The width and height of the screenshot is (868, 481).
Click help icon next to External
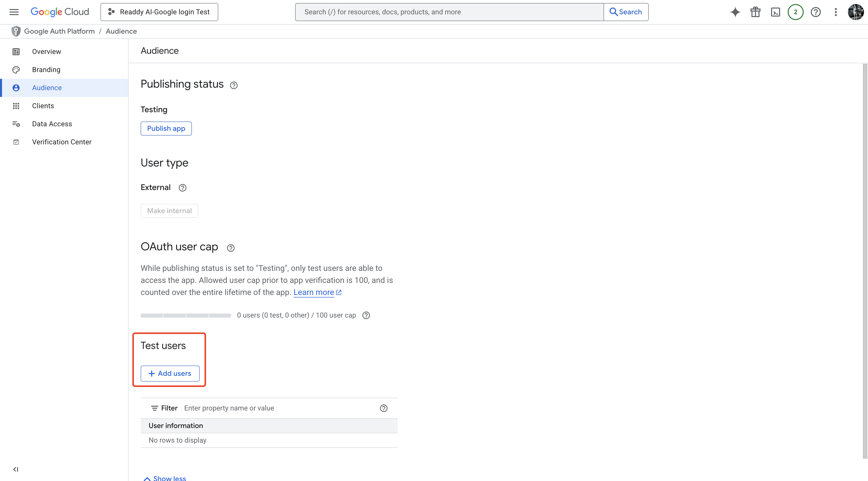[182, 188]
